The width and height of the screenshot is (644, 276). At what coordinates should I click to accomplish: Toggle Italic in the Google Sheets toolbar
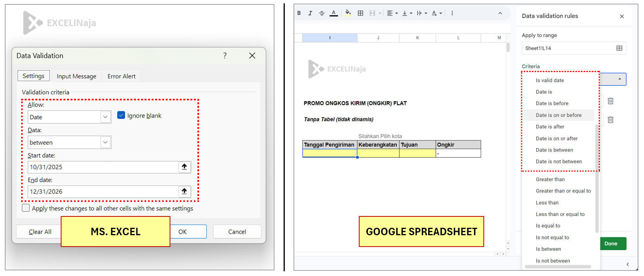click(x=310, y=13)
